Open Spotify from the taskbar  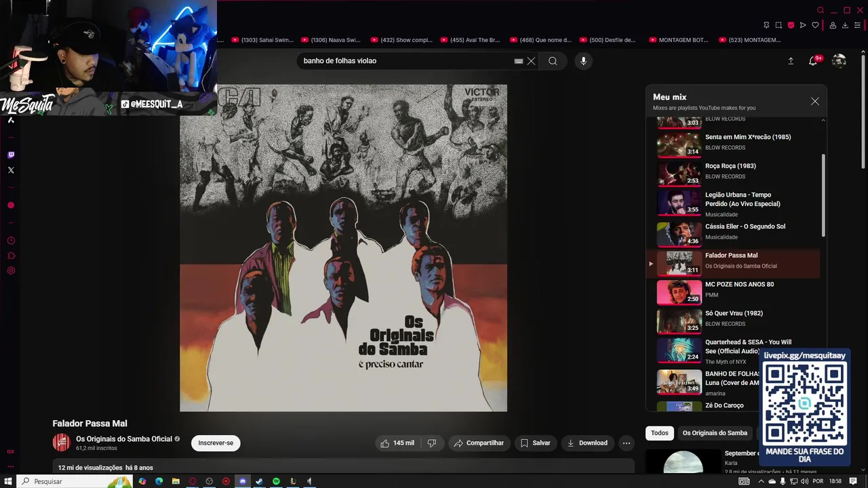point(276,481)
